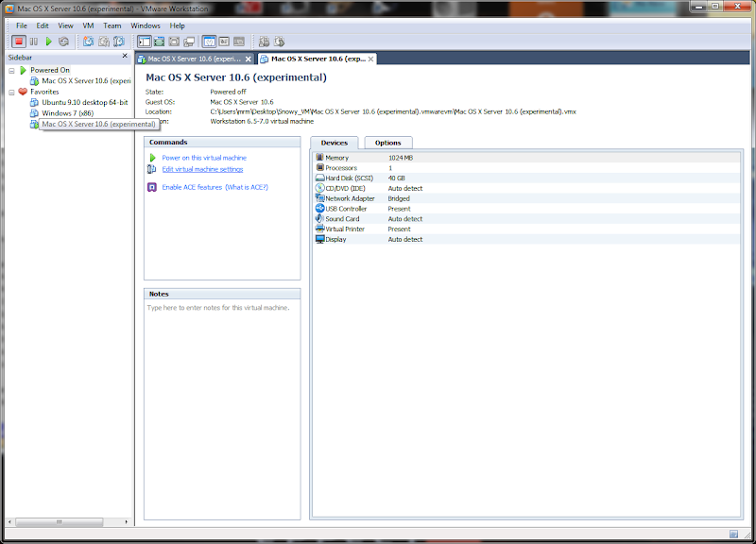
Task: Select Ubuntu 9.10 desktop 64-bit in Favorites
Action: pyautogui.click(x=84, y=102)
